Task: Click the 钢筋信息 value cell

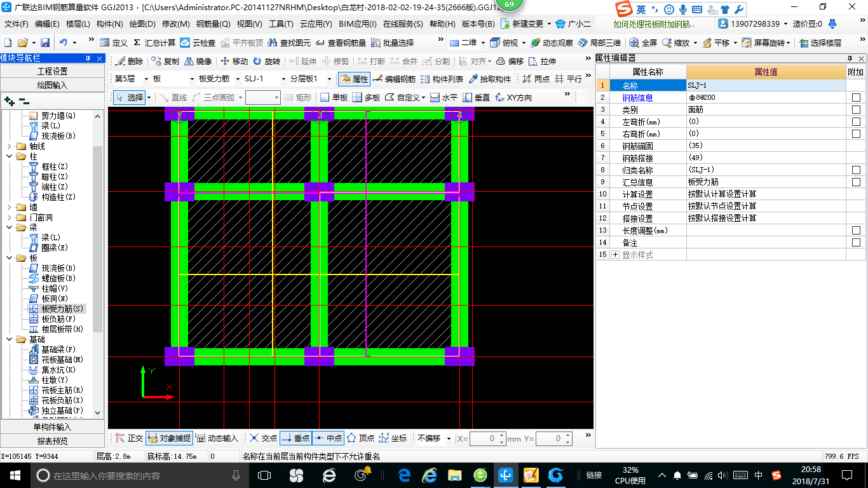Action: (x=766, y=98)
